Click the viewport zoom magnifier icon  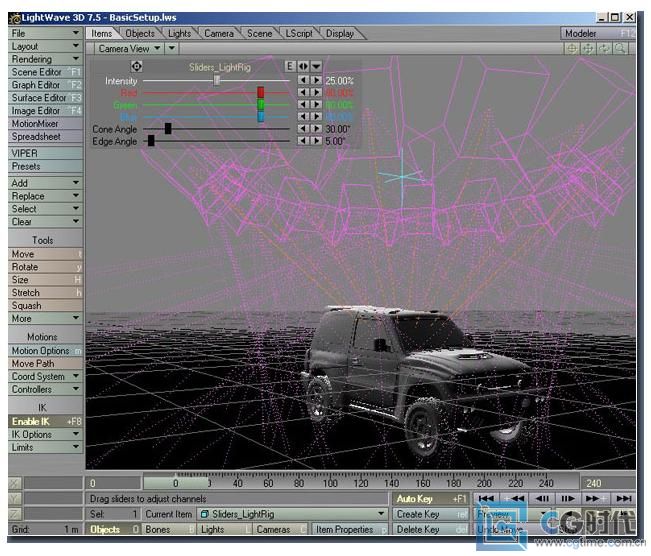622,48
